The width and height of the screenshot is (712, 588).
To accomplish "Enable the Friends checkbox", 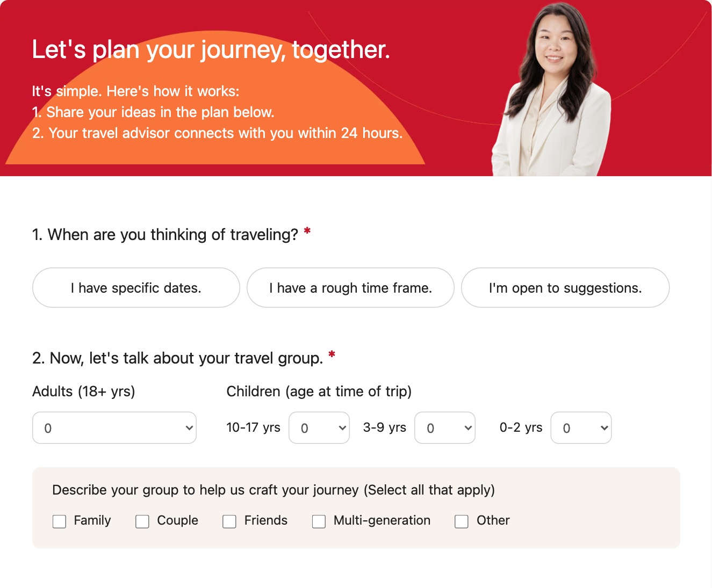I will click(229, 521).
